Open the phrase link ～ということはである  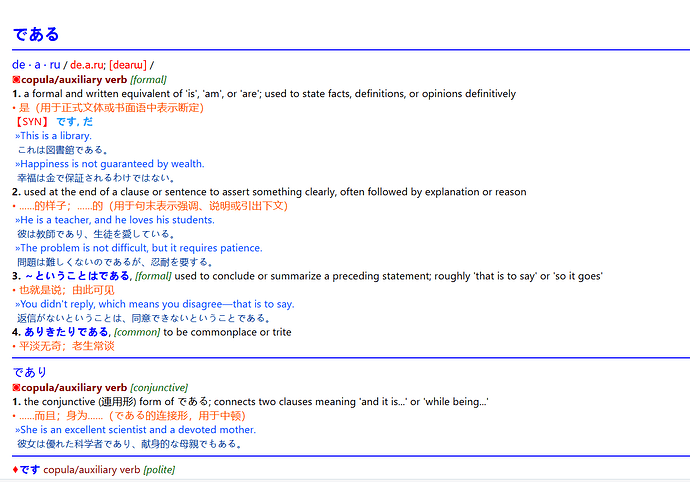click(77, 276)
